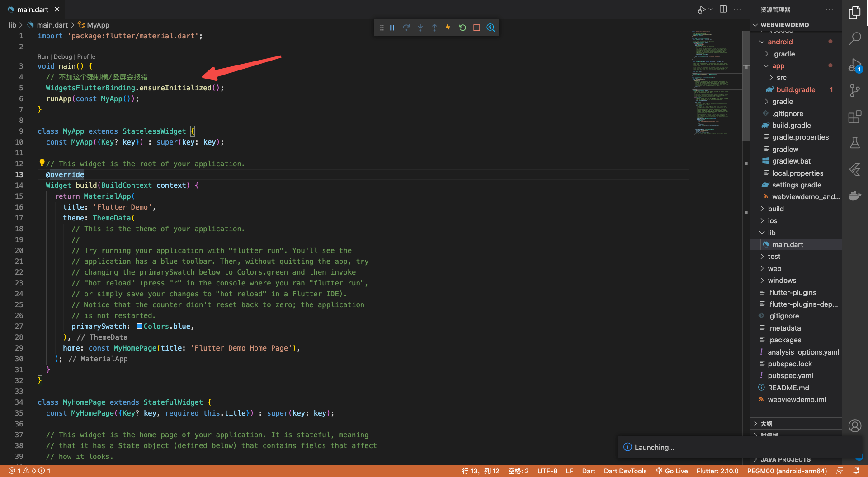868x477 pixels.
Task: Open notifications bell in status bar
Action: click(856, 471)
